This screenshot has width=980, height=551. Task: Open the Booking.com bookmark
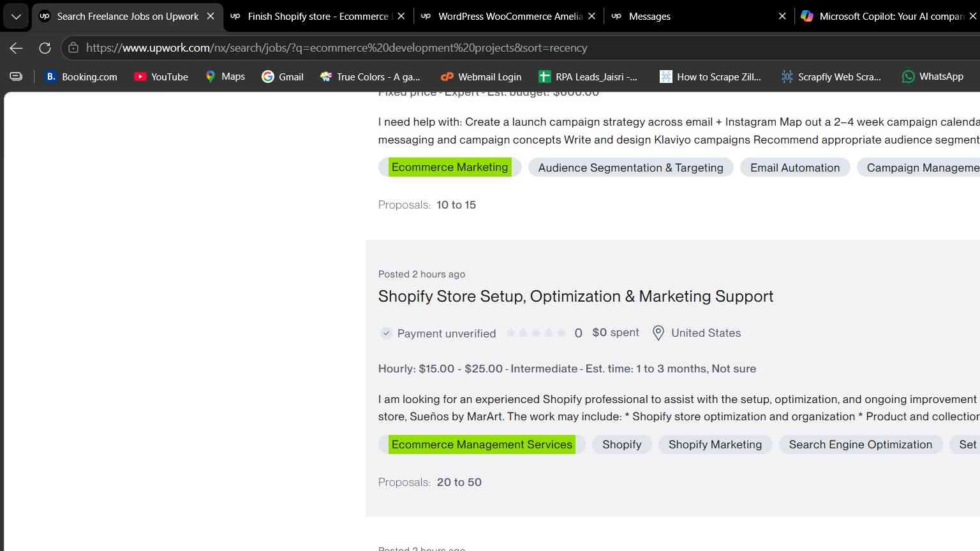(81, 77)
